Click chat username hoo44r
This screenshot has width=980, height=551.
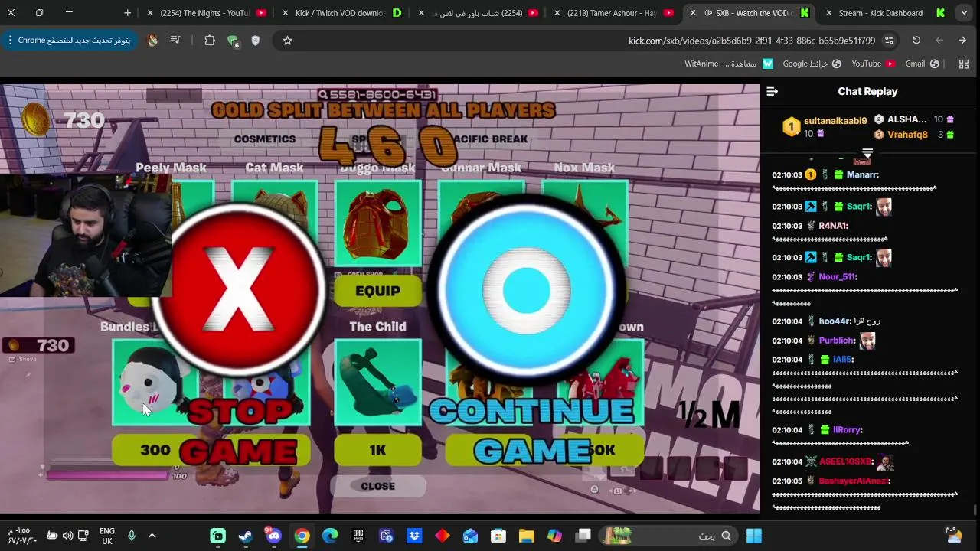pyautogui.click(x=834, y=321)
